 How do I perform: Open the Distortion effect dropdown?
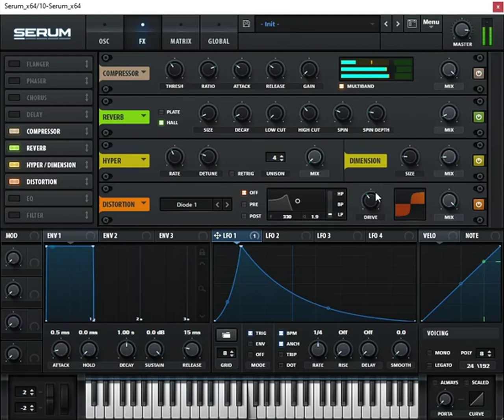point(124,204)
